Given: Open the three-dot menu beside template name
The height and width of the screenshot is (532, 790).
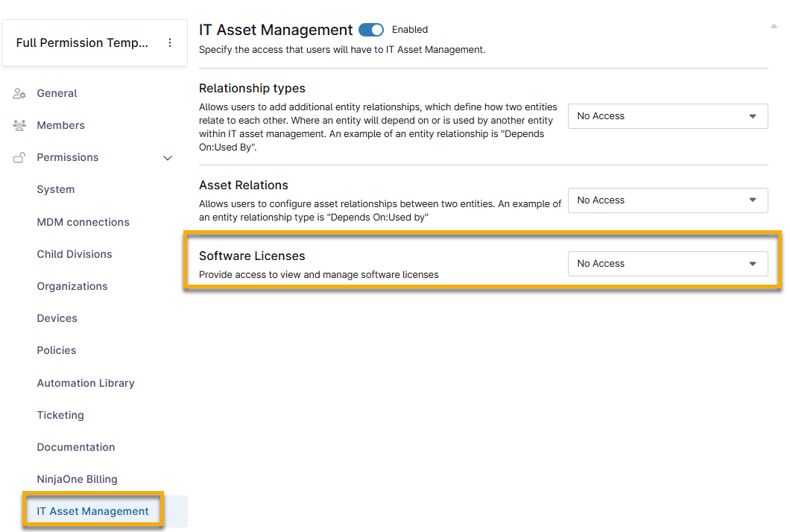Looking at the screenshot, I should [x=170, y=43].
